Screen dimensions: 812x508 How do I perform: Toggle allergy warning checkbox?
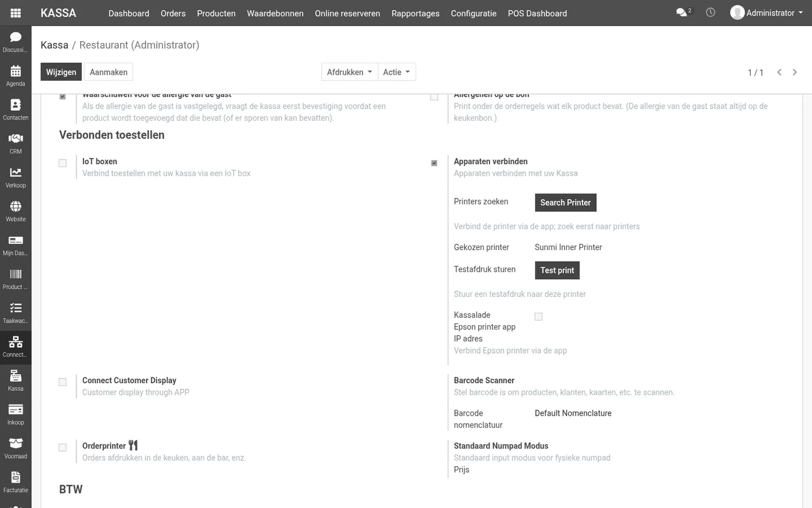coord(63,96)
